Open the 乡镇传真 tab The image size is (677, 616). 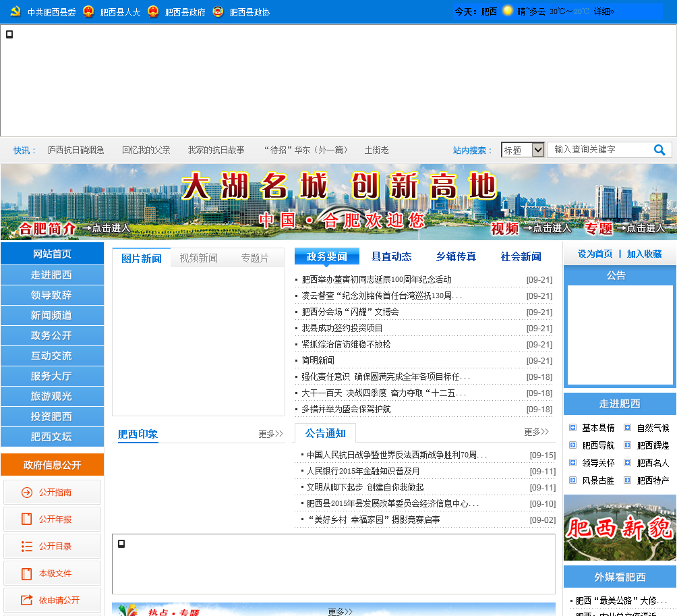tap(456, 256)
